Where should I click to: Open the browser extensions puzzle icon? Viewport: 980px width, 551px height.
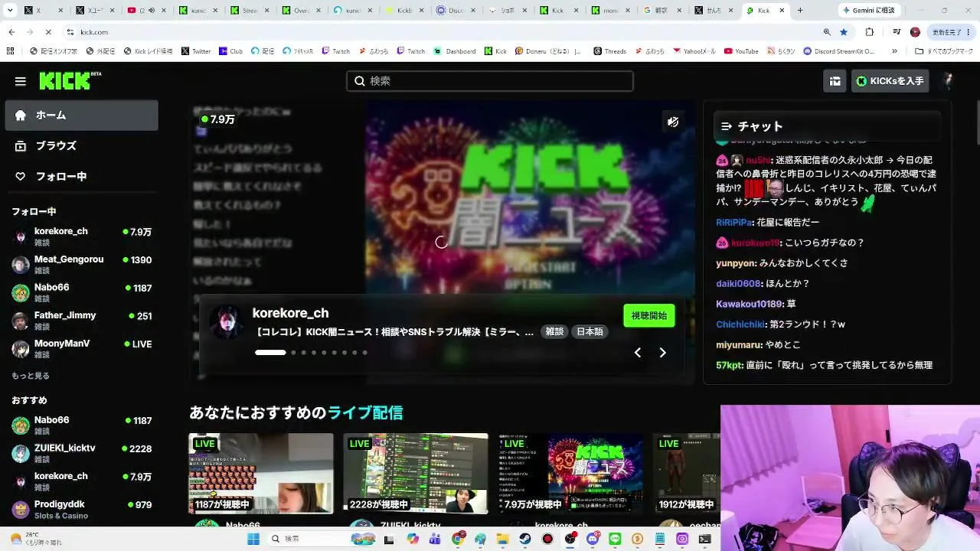click(x=870, y=32)
